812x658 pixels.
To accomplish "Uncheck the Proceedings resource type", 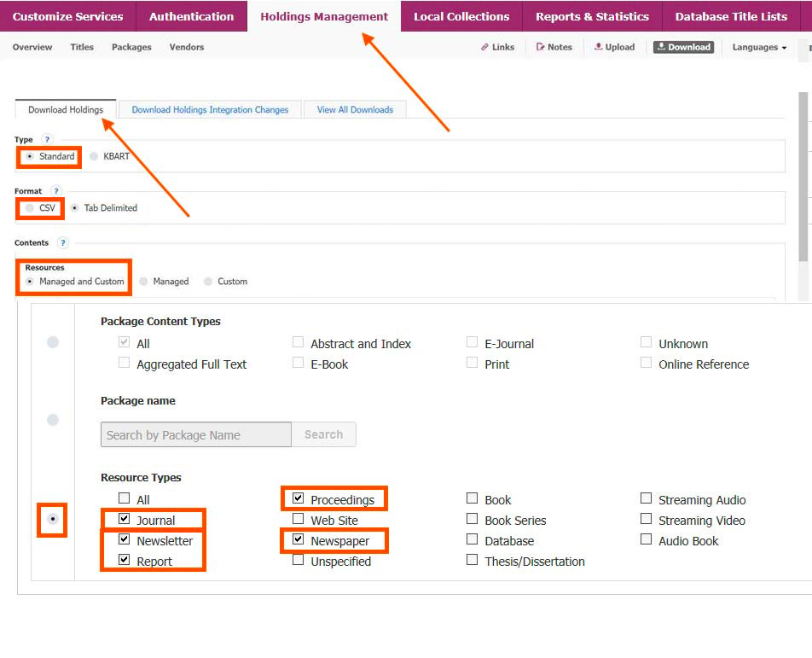I will coord(298,498).
